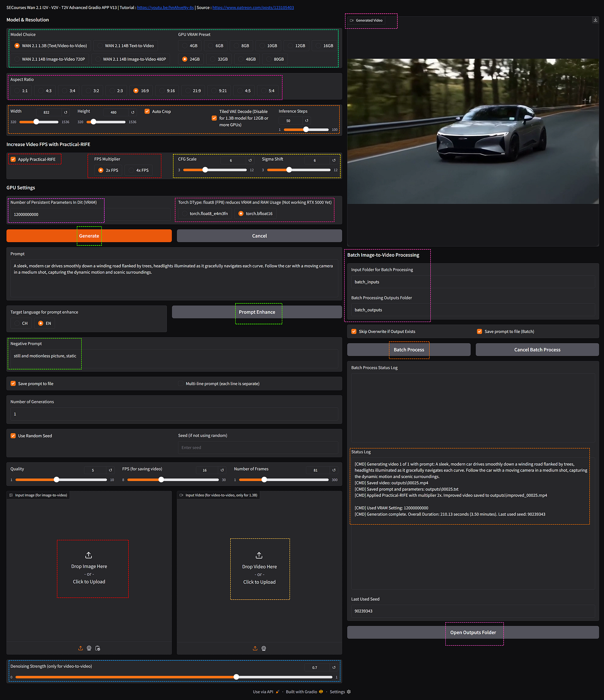Open Outputs Folder
Screen dimensions: 604x700
473,632
